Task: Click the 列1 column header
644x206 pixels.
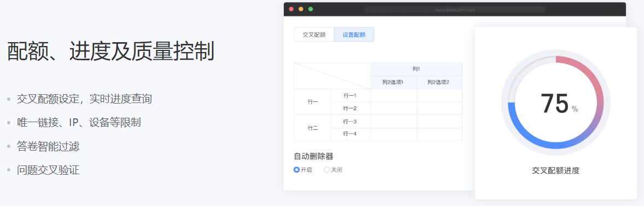Action: [x=417, y=69]
